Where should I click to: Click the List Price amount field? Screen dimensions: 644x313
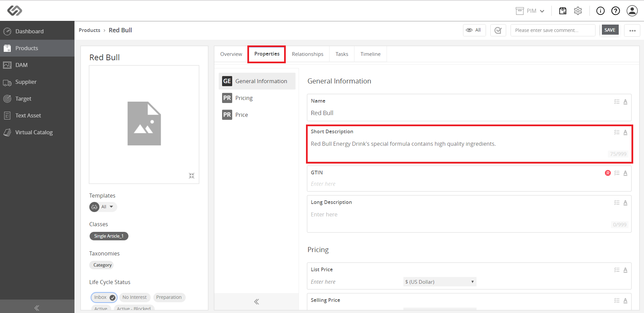(355, 282)
